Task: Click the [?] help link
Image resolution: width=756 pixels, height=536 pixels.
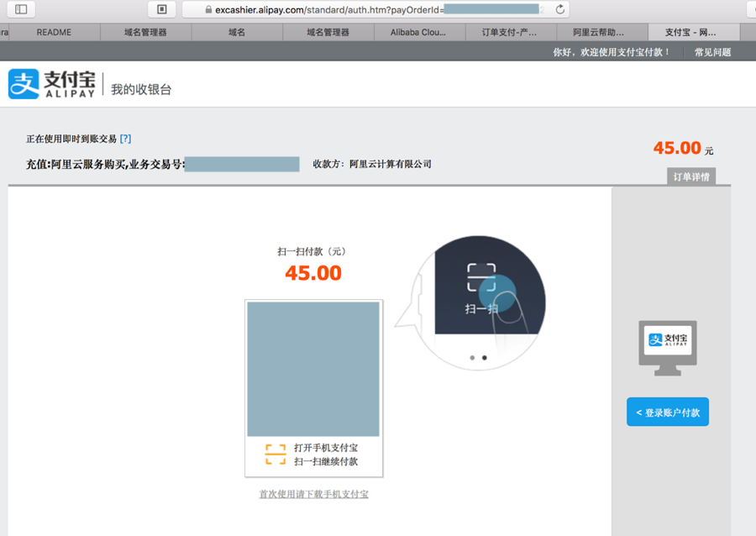Action: 125,139
